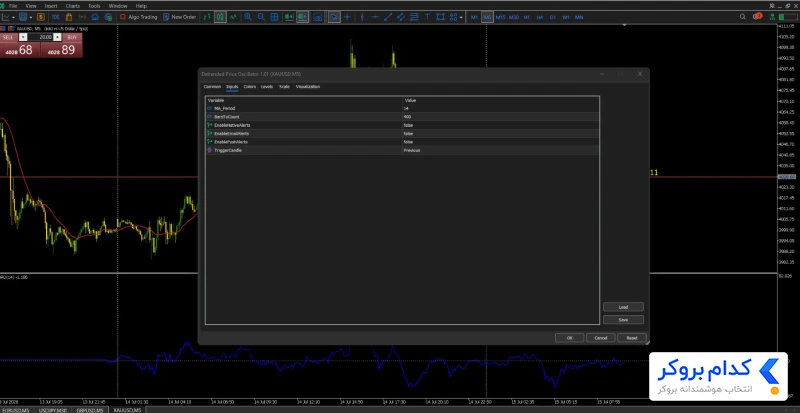Open the Charts menu

[x=72, y=6]
